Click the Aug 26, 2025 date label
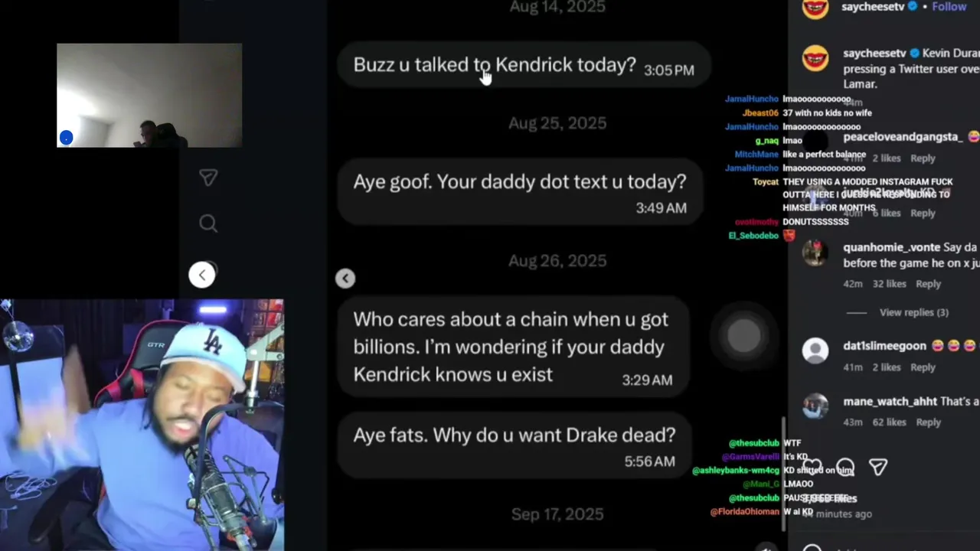This screenshot has width=980, height=551. 557,261
